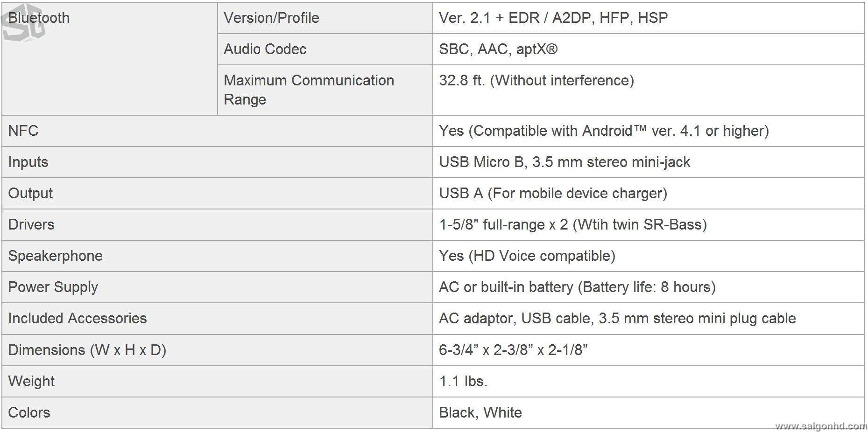Click the USB A output value
Viewport: 868px width, 432px height.
pos(553,193)
